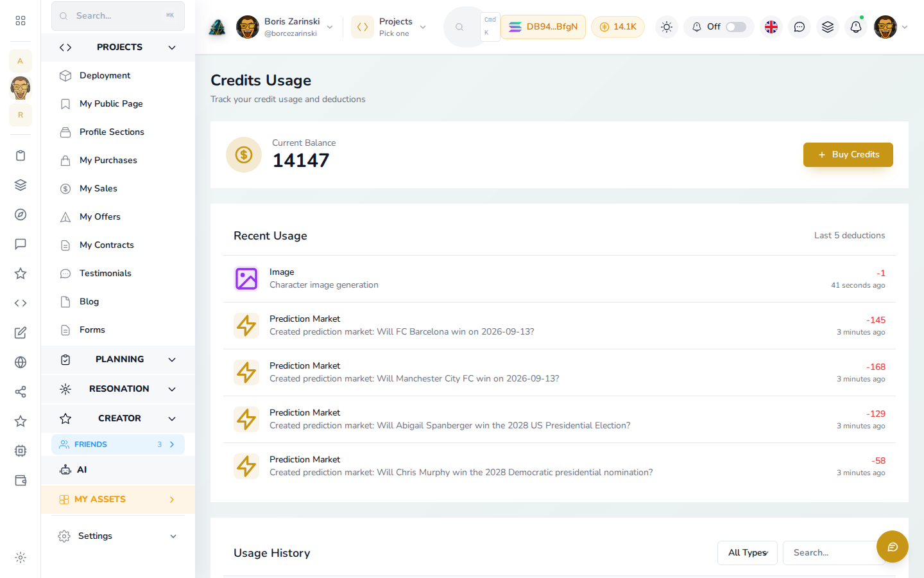Select Testimonials in sidebar

(x=118, y=274)
